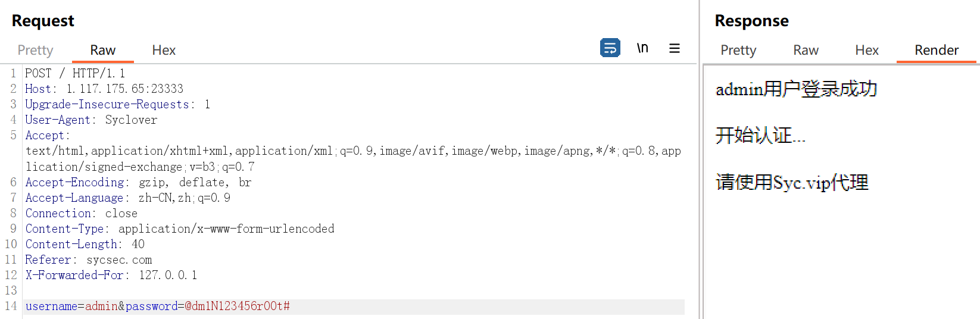Screen dimensions: 980x319
Task: Select the Request Raw tab
Action: tap(102, 50)
